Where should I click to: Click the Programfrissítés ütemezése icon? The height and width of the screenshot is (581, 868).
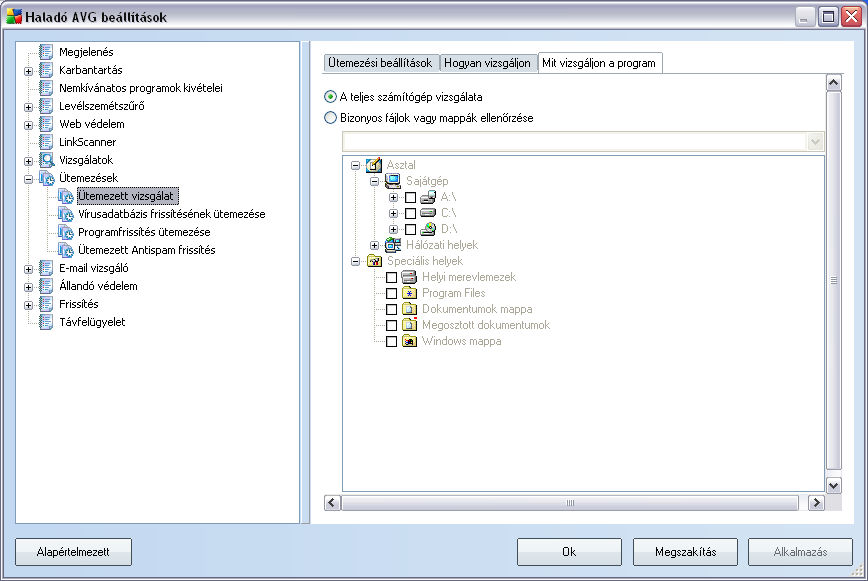(65, 232)
